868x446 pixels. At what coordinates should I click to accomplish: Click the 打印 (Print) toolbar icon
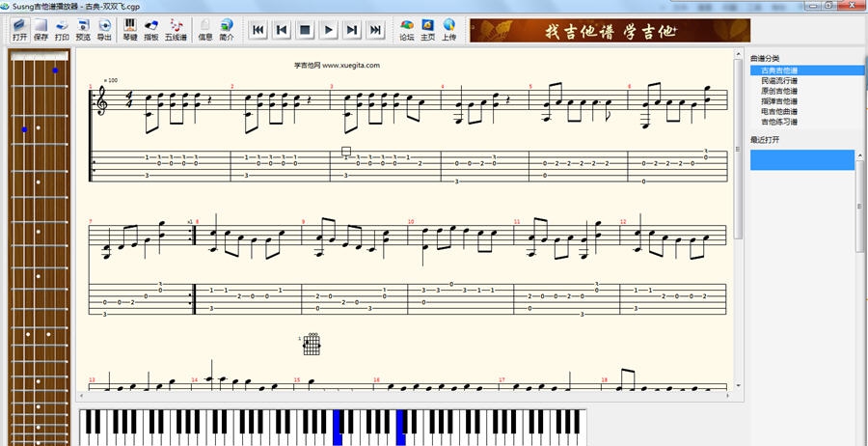point(62,30)
